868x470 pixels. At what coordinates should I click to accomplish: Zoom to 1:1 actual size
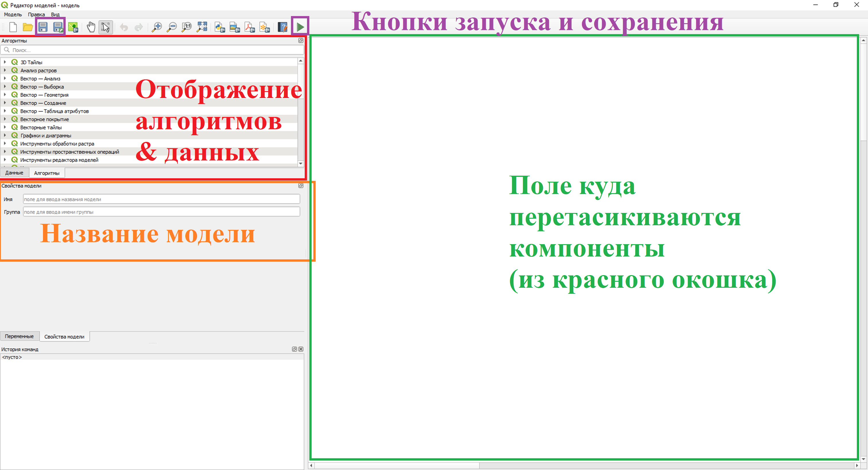187,27
